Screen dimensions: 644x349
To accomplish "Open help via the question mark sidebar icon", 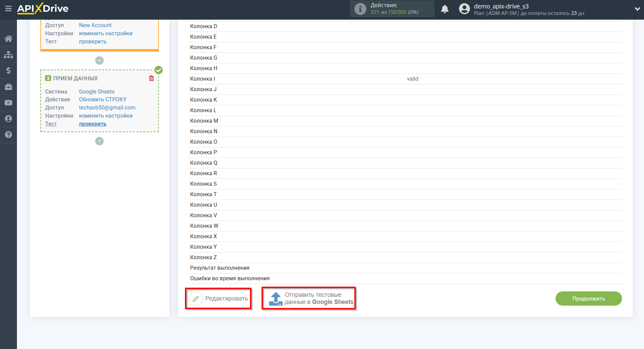I will click(x=8, y=135).
